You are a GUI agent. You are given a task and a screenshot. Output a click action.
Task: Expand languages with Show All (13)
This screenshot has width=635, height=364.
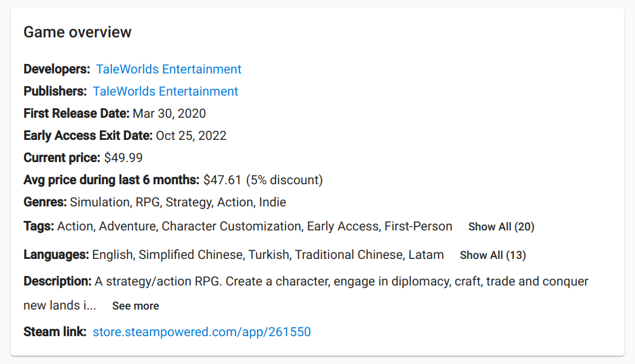point(493,256)
